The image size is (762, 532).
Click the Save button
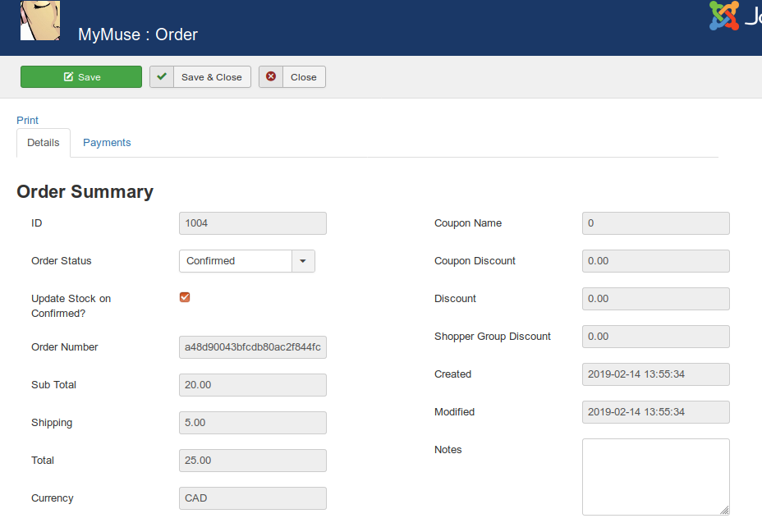pos(80,76)
